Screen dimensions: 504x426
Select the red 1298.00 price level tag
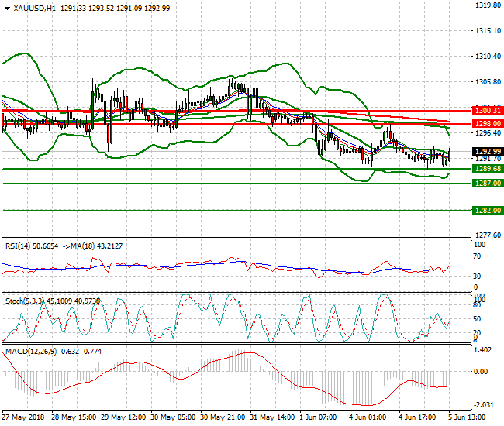pos(484,123)
